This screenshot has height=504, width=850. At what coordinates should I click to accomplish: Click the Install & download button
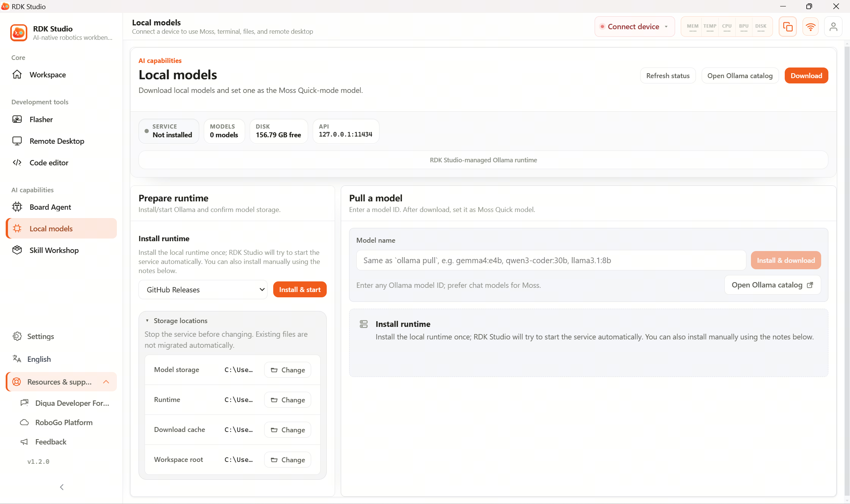786,260
